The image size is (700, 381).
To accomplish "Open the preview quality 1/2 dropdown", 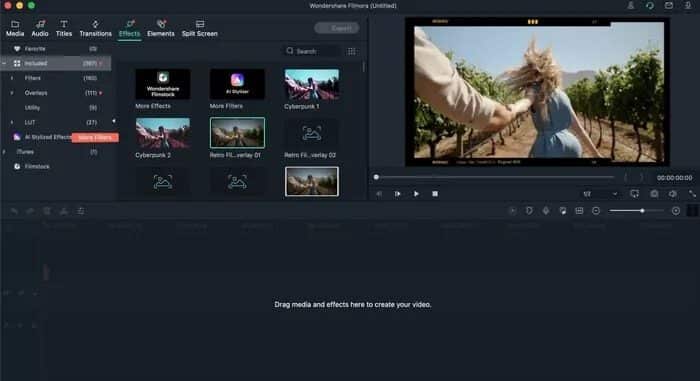I will [x=600, y=194].
